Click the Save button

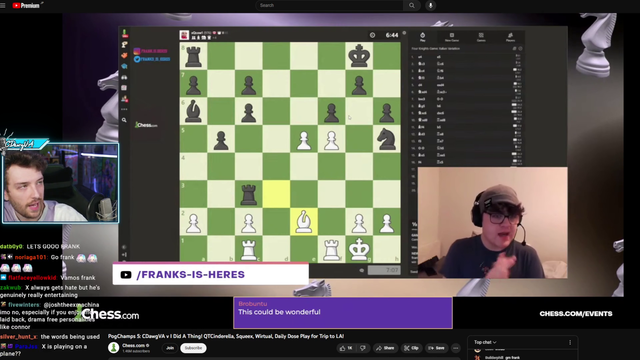[437, 348]
